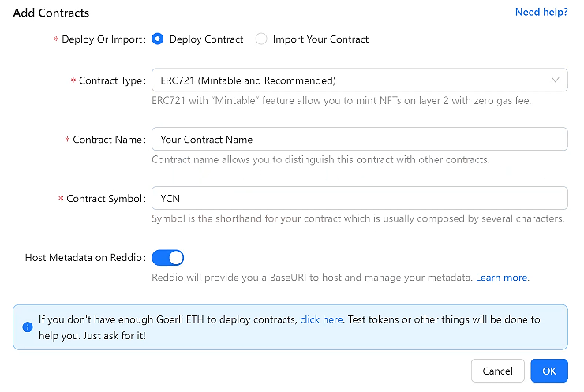Toggle the Host Metadata on Reddio switch

pyautogui.click(x=167, y=257)
